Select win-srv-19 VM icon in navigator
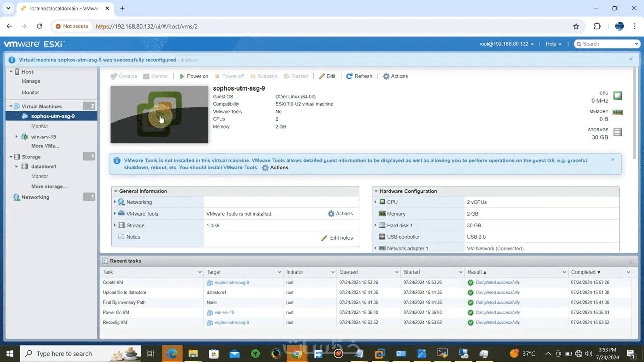This screenshot has height=362, width=644. point(25,137)
